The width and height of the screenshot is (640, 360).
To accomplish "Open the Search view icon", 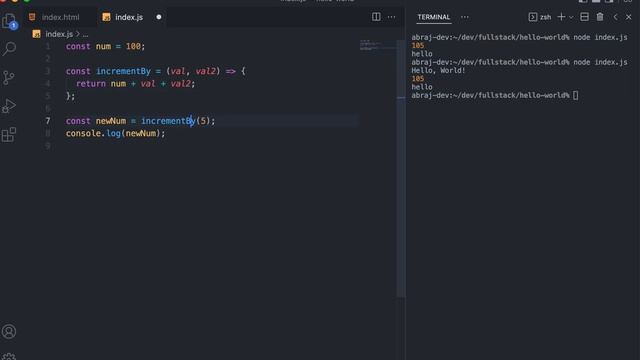I will (x=9, y=49).
